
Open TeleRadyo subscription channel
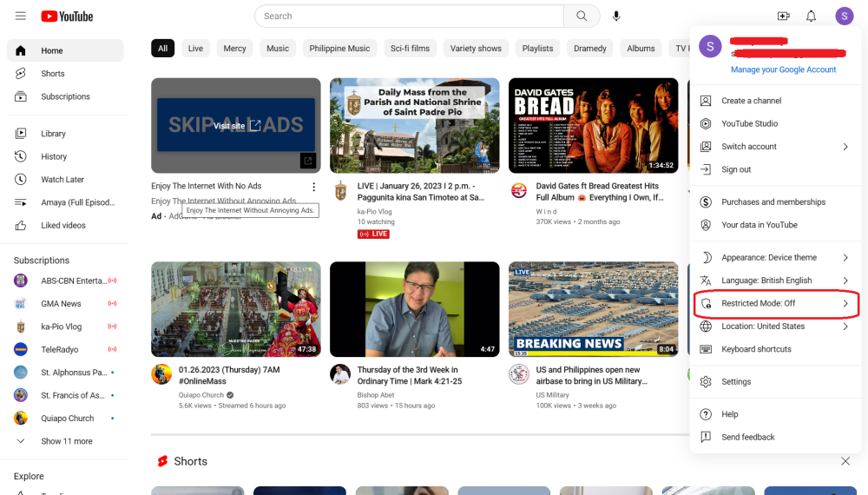(65, 349)
